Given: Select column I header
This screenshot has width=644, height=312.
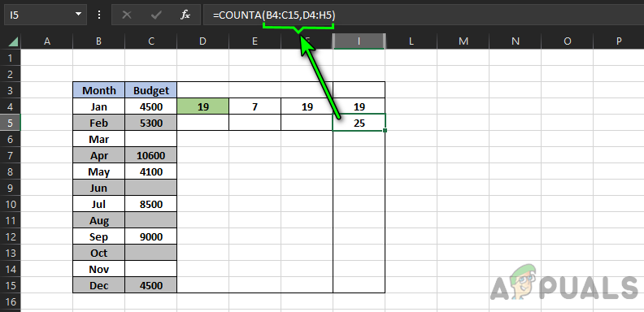Looking at the screenshot, I should coord(359,41).
